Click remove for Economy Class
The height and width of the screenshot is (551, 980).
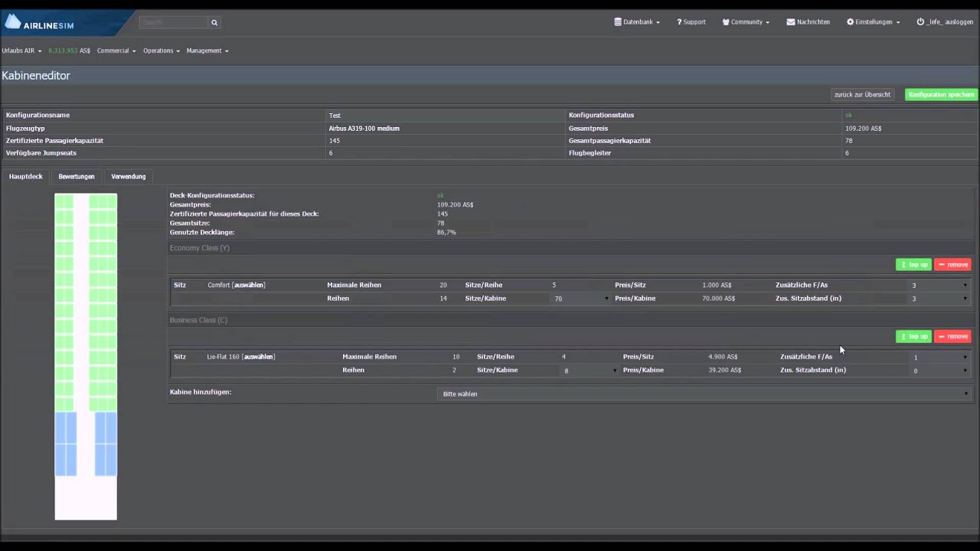pos(952,265)
